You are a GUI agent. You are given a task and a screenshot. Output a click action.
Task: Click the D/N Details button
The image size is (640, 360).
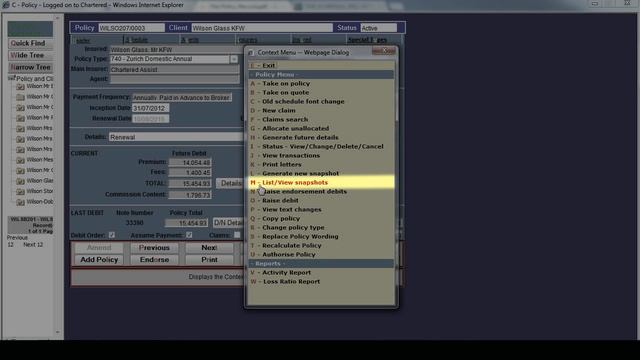click(228, 223)
